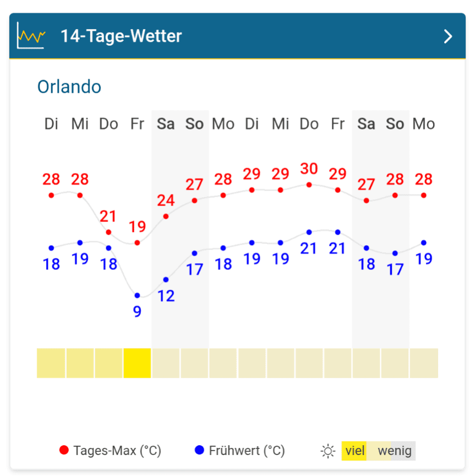Viewport: 475px width, 476px height.
Task: Click the blue 9 degree low point
Action: tap(137, 296)
